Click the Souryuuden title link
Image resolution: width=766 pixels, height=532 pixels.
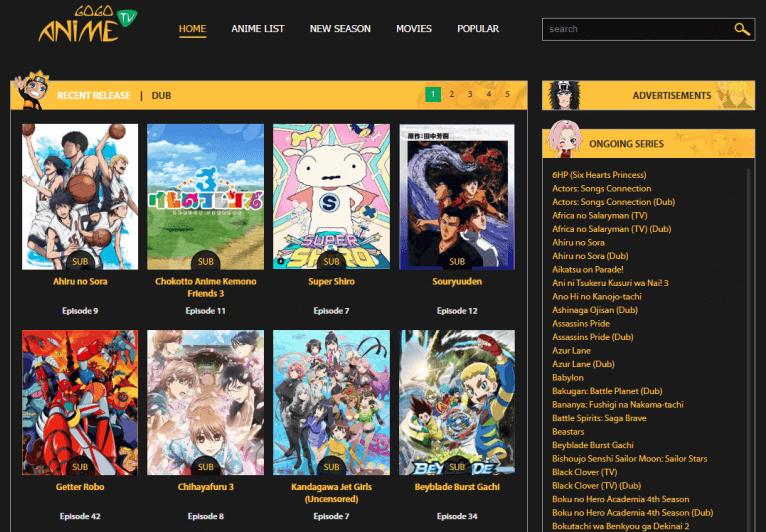(x=457, y=281)
